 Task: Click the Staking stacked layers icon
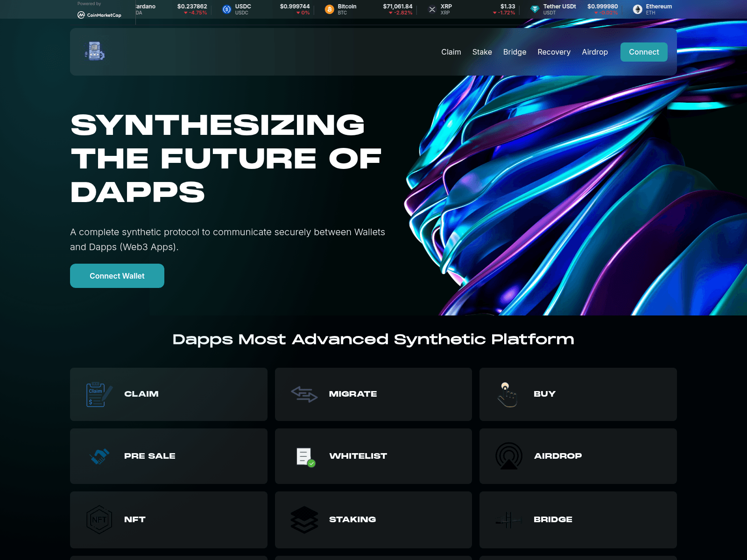click(304, 519)
